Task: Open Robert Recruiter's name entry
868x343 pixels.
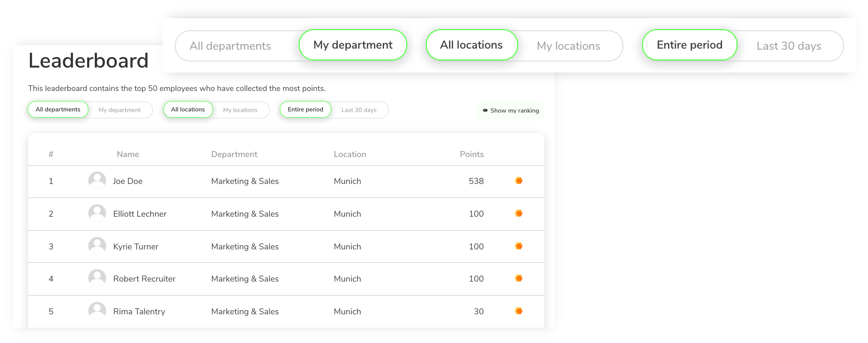Action: pyautogui.click(x=144, y=279)
